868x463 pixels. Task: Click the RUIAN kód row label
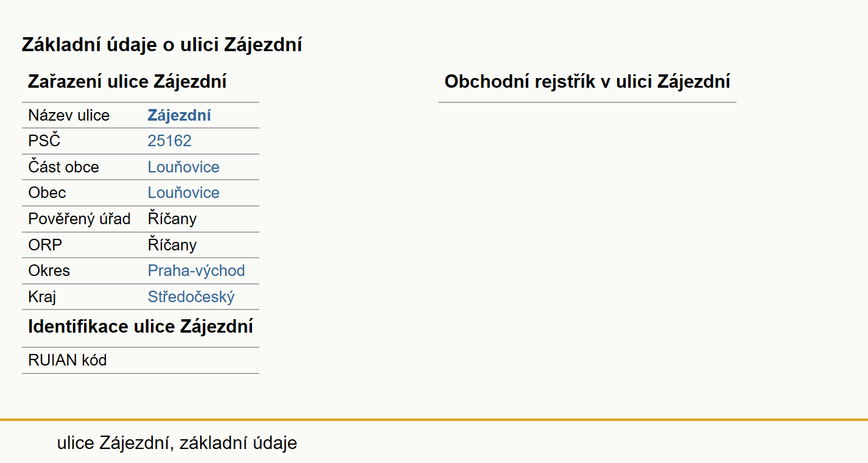point(68,361)
